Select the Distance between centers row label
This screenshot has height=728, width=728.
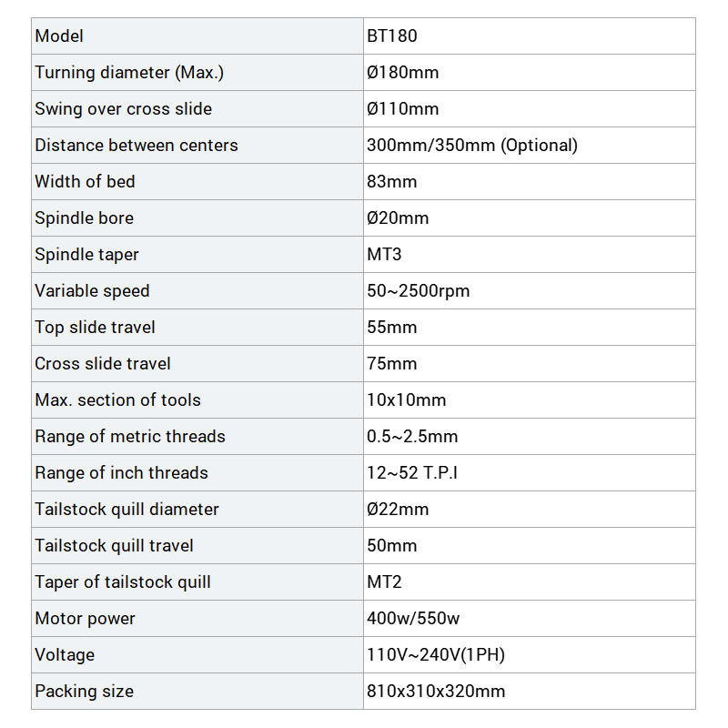click(x=136, y=146)
